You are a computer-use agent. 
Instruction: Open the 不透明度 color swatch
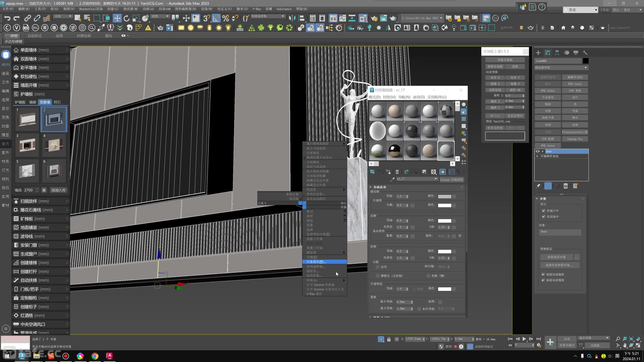(444, 289)
